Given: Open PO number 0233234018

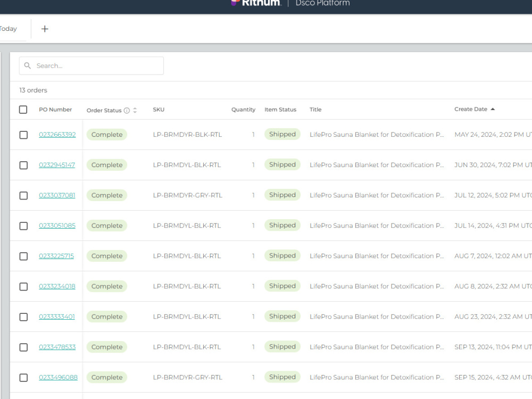Looking at the screenshot, I should [x=57, y=286].
